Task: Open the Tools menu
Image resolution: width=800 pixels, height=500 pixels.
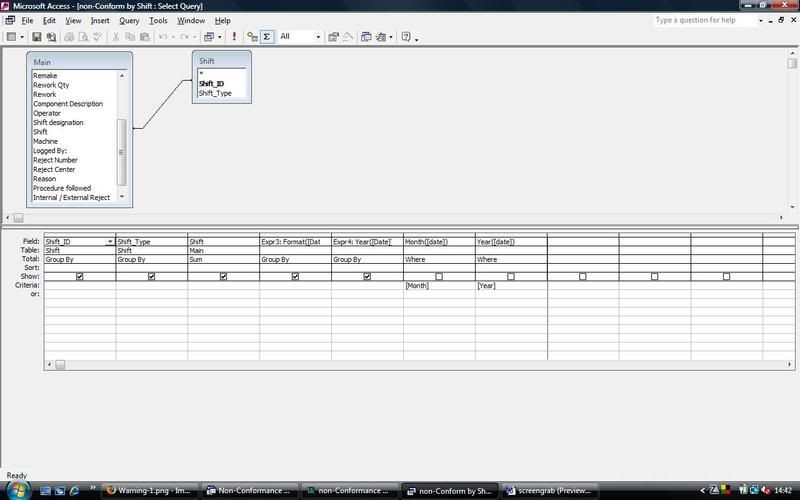Action: click(158, 20)
